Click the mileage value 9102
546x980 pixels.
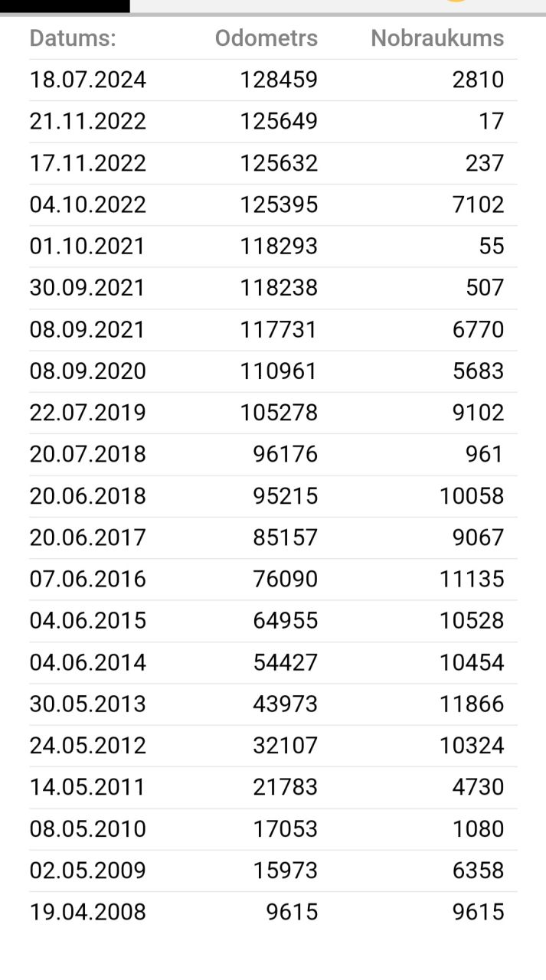478,413
